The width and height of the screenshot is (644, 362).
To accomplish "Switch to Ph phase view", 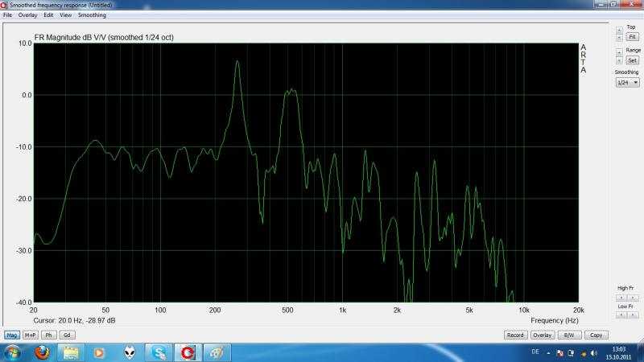I will point(48,335).
